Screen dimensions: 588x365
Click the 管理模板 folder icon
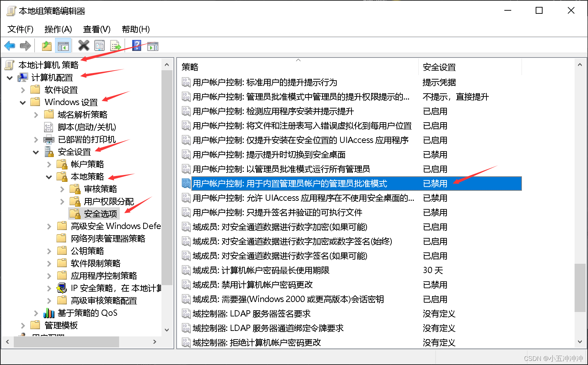click(x=35, y=325)
